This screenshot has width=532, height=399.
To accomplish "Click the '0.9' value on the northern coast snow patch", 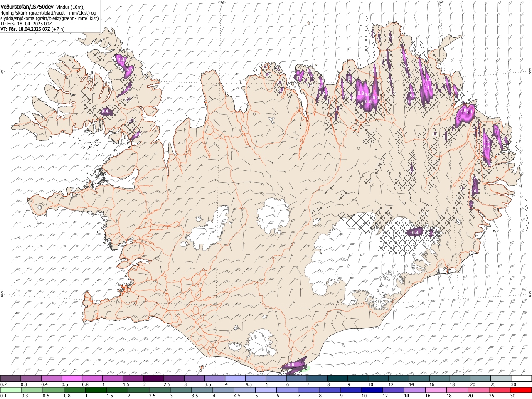I will [x=376, y=97].
